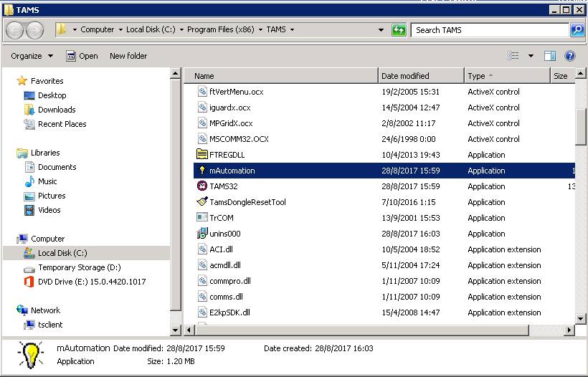Screen dimensions: 588x377
Task: Sort by the Name column header
Action: (x=281, y=76)
